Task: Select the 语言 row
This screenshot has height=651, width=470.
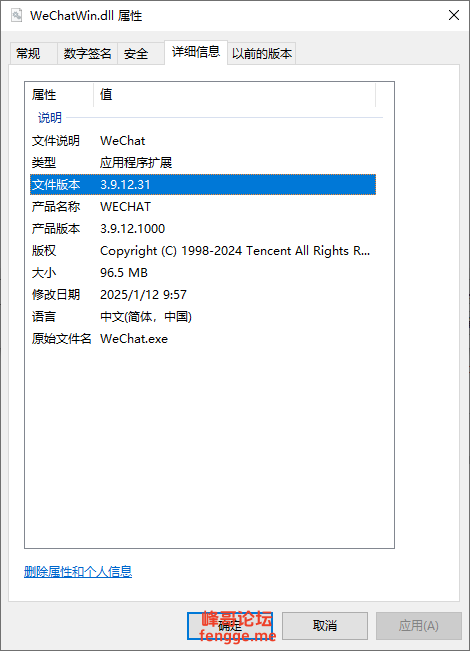Action: [203, 317]
